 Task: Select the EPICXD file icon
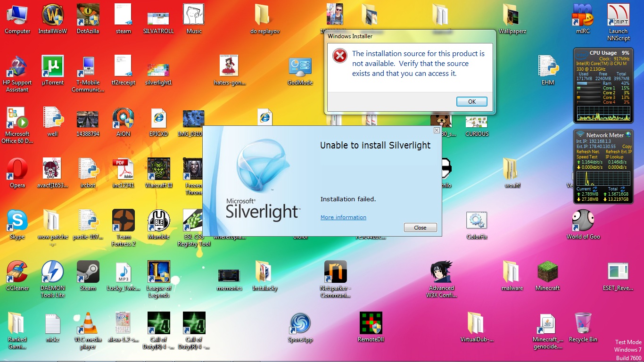(158, 122)
